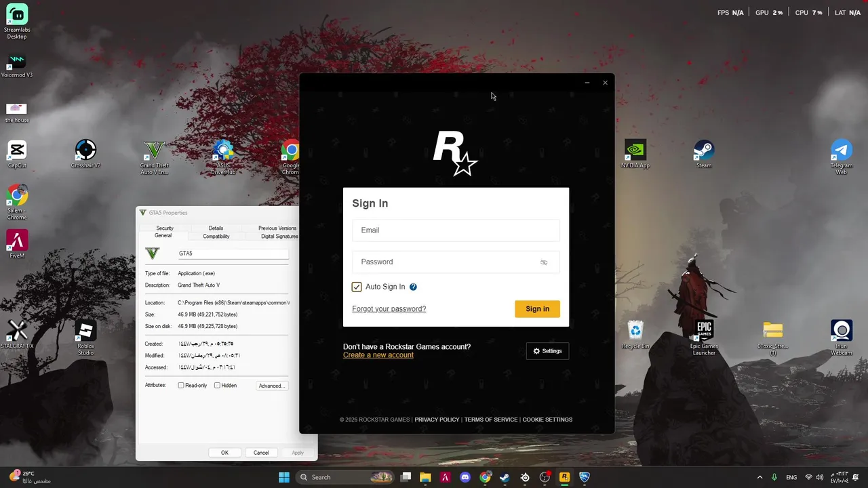Click the taskbar Search box
Viewport: 868px width, 488px height.
pyautogui.click(x=346, y=477)
